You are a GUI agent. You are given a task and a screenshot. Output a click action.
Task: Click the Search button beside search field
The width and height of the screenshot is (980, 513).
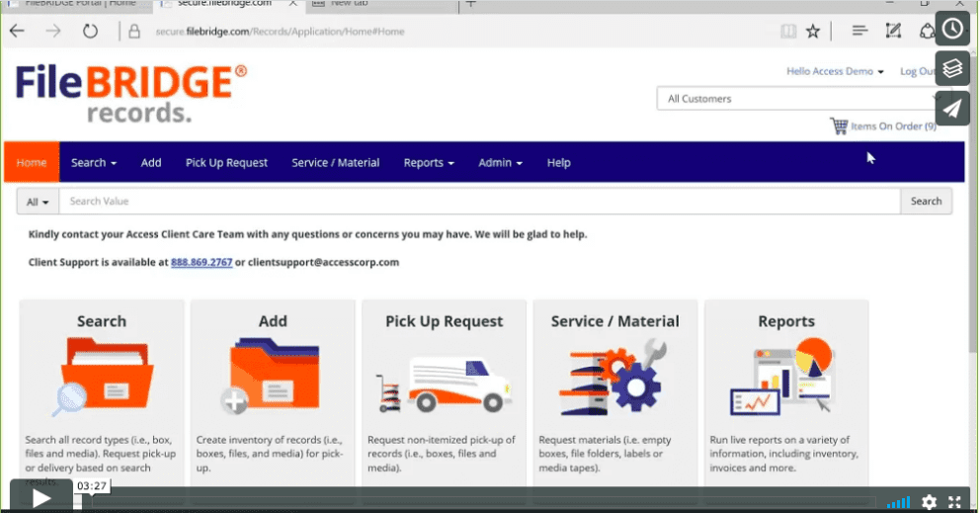coord(926,202)
